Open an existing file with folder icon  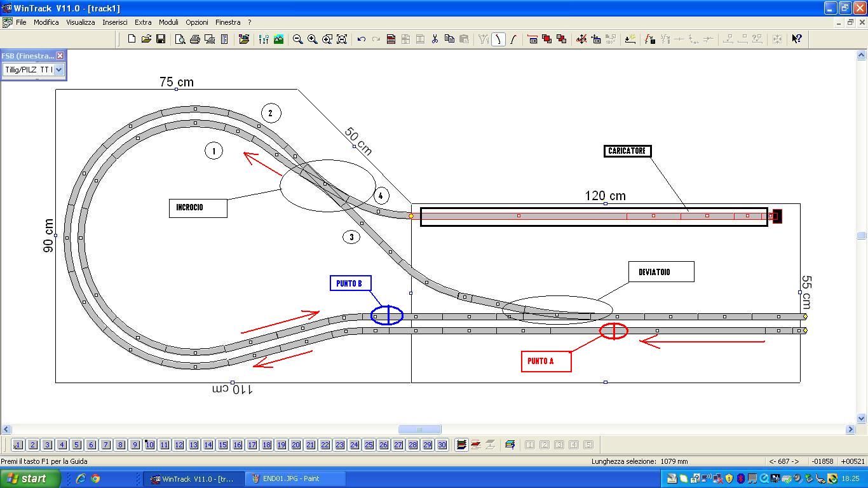coord(146,39)
